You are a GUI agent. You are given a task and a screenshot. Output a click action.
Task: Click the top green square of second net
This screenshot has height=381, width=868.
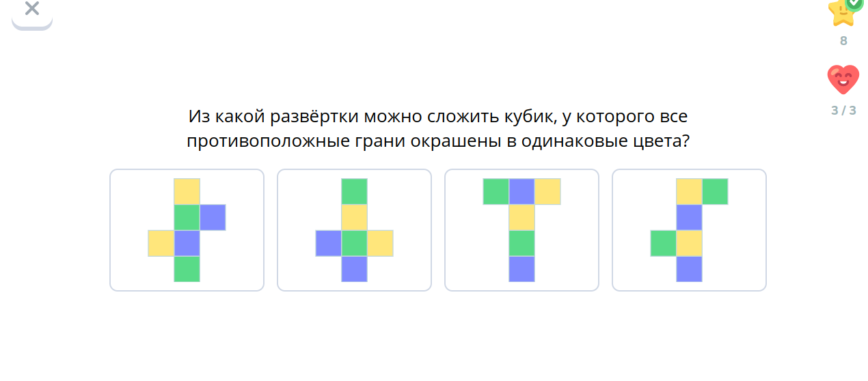coord(354,191)
